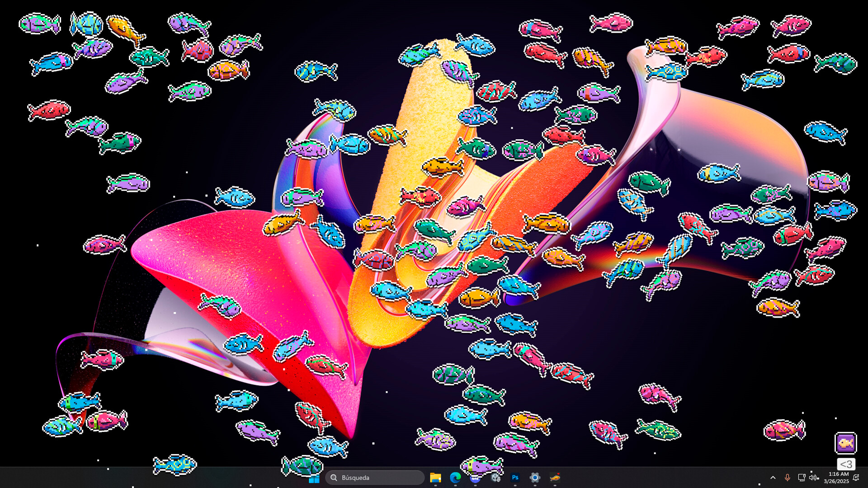Screen dimensions: 868x488
Task: Open network settings from the tray icon
Action: click(801, 478)
